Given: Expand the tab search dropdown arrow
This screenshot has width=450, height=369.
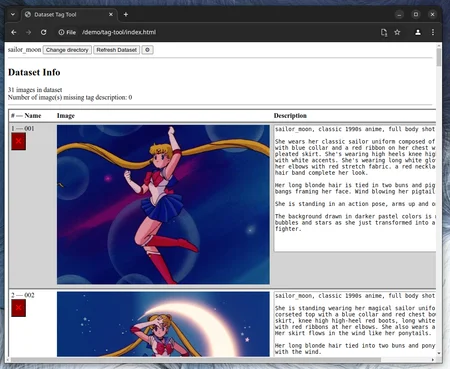Looking at the screenshot, I should 13,14.
